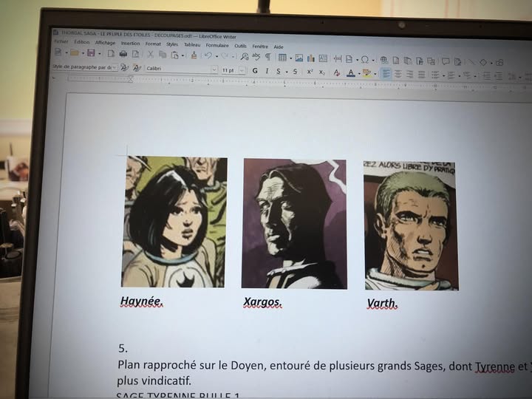Apply superscript formatting
The image size is (532, 399).
point(310,72)
